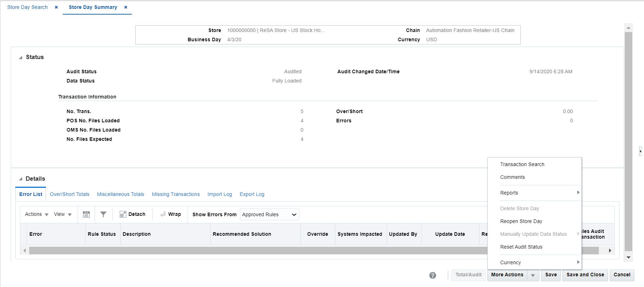Expand the Reports submenu
Image resolution: width=644 pixels, height=287 pixels.
click(x=534, y=193)
